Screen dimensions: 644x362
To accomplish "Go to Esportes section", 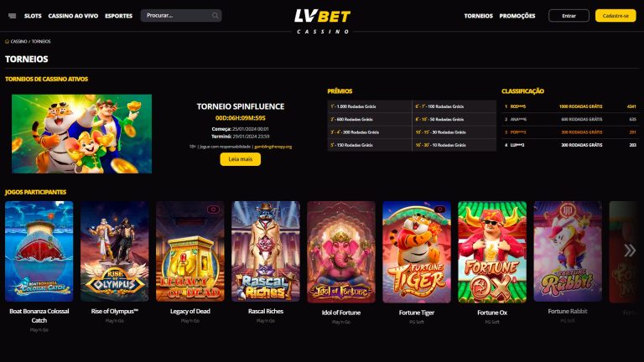I will pyautogui.click(x=119, y=16).
